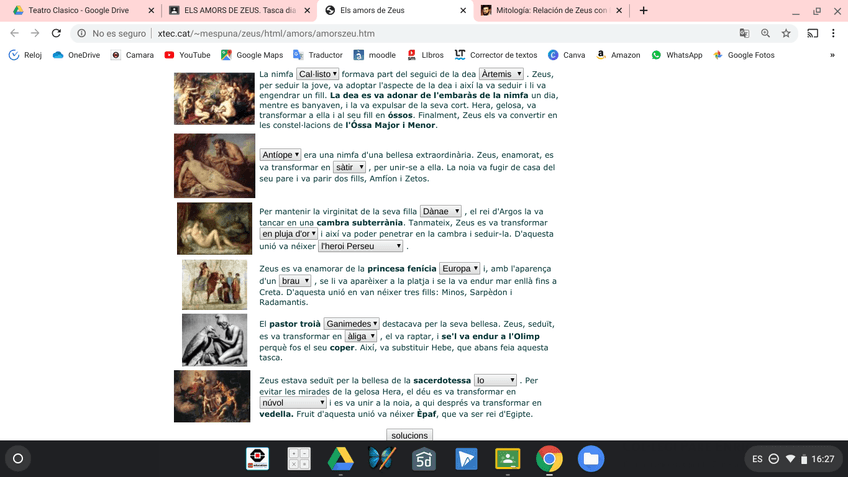The height and width of the screenshot is (477, 848).
Task: Open the Chrome three-dot menu
Action: [x=833, y=34]
